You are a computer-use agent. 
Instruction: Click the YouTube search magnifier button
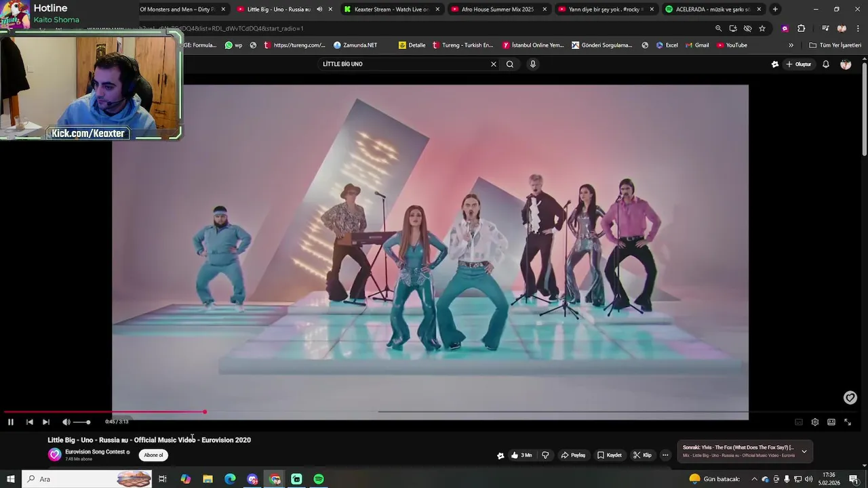510,64
